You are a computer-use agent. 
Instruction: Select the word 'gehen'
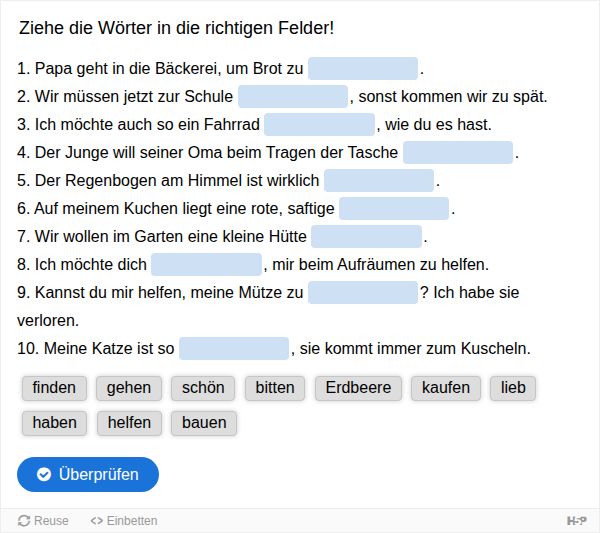[x=129, y=388]
